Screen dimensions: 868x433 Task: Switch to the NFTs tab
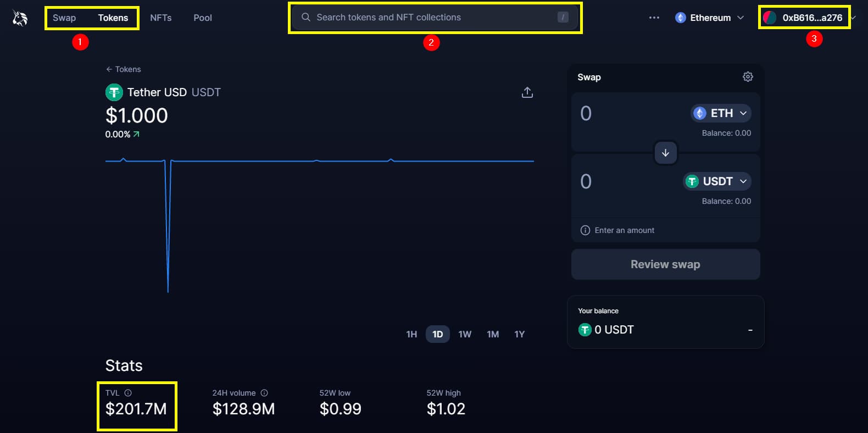tap(160, 18)
